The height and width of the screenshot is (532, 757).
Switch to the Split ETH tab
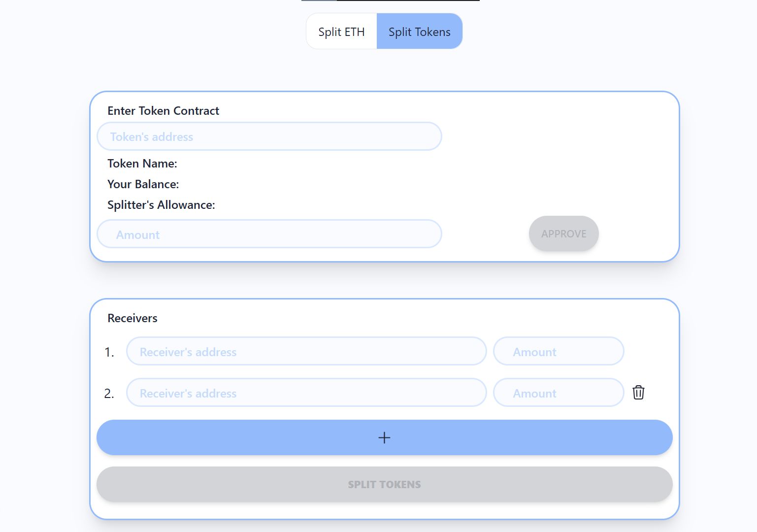[341, 32]
